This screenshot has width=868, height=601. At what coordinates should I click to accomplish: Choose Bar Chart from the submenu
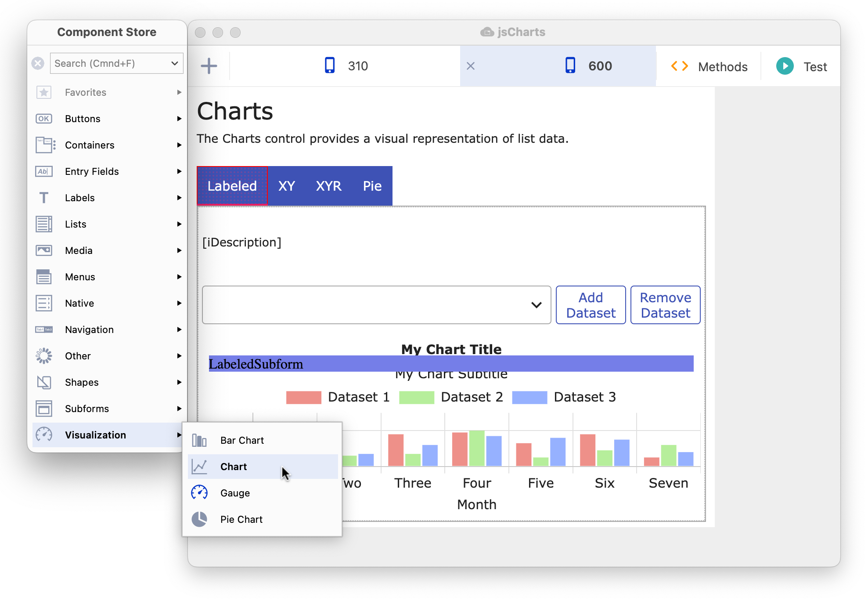(263, 440)
